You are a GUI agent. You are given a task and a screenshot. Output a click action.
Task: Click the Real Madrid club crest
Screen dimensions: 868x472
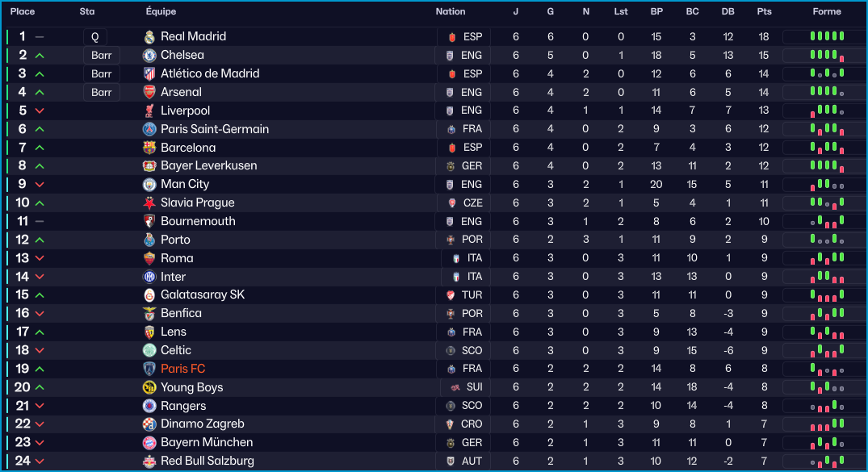[149, 37]
